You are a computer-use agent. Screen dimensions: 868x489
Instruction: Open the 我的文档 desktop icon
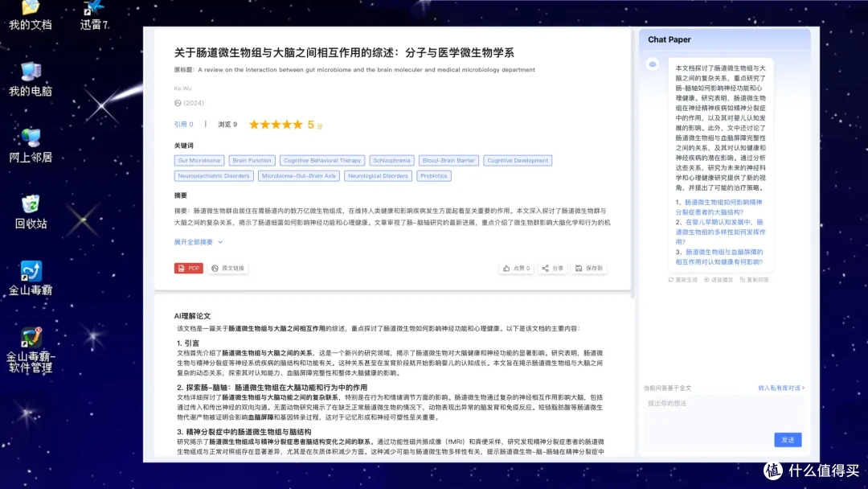[31, 15]
